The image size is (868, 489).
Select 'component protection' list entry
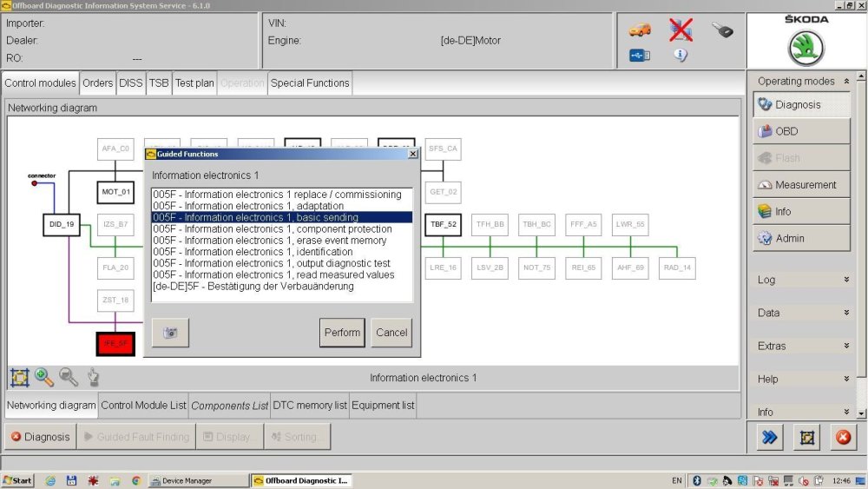click(282, 228)
